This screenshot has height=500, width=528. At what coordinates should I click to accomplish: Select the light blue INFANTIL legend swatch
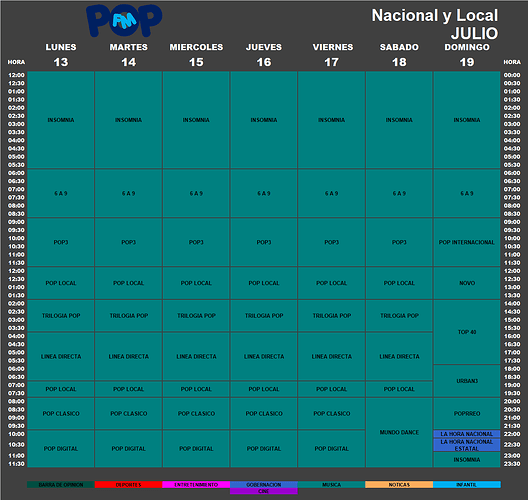pyautogui.click(x=467, y=485)
